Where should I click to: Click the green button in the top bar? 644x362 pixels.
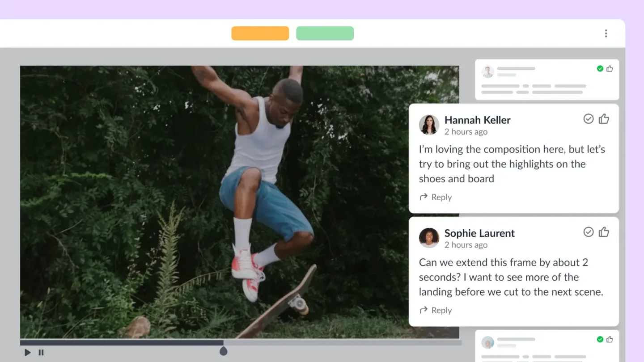pyautogui.click(x=325, y=34)
